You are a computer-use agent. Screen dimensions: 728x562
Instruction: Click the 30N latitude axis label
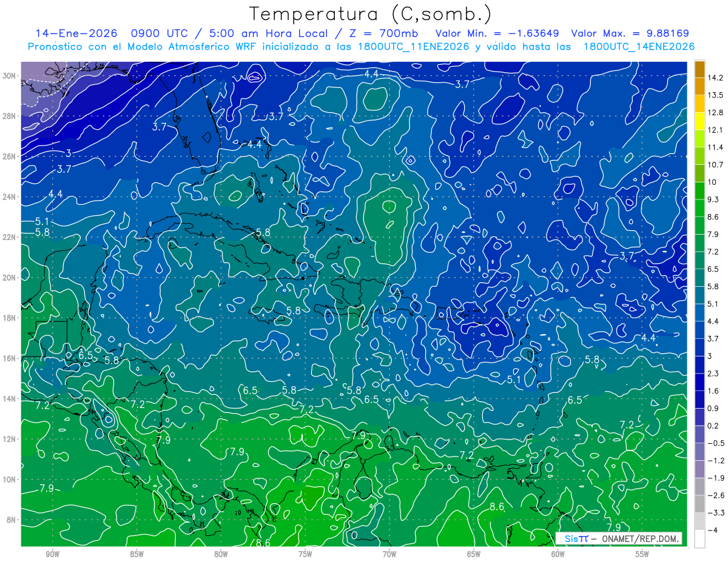10,76
